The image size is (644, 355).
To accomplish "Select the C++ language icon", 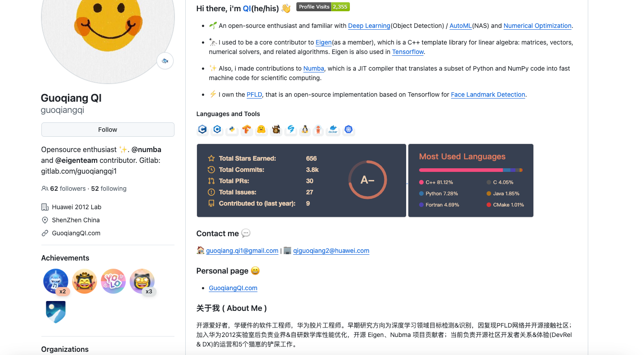I will pos(217,129).
